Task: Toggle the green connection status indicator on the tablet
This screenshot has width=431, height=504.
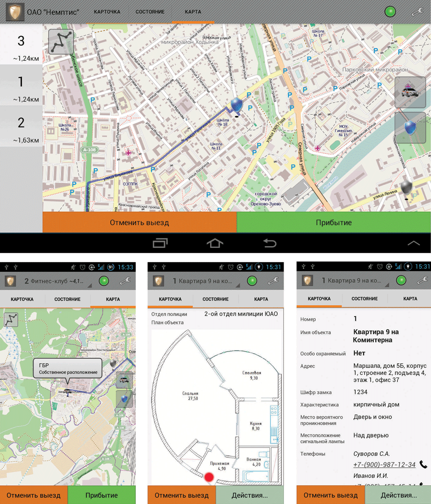Action: [390, 12]
